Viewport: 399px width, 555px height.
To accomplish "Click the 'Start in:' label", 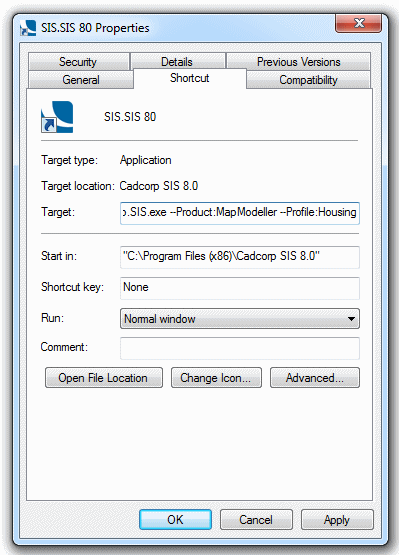I will coord(59,256).
